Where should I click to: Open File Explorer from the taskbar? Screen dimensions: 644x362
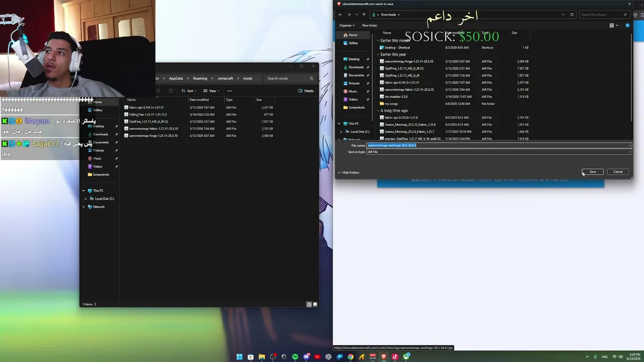[x=262, y=357]
